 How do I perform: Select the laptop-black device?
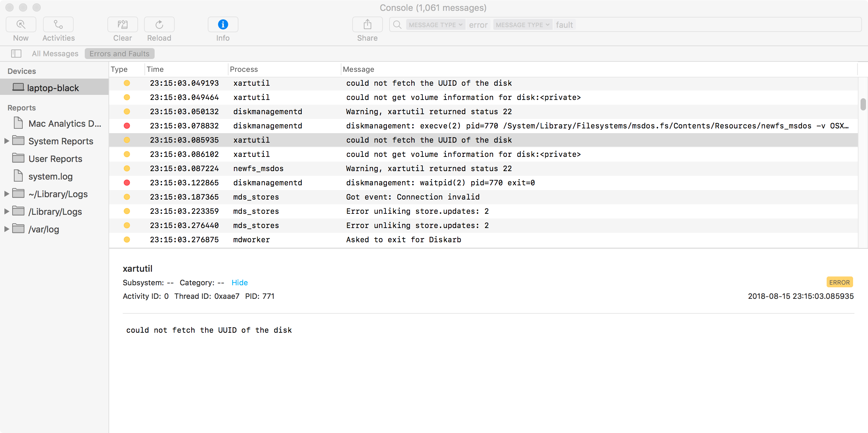pyautogui.click(x=53, y=88)
